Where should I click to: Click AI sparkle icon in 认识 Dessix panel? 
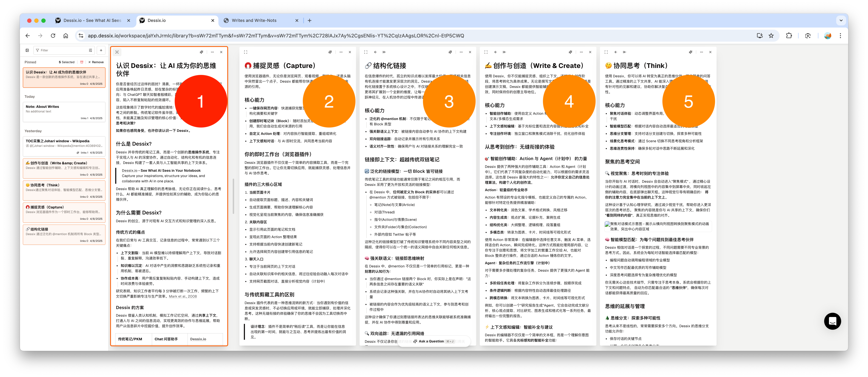pyautogui.click(x=201, y=52)
